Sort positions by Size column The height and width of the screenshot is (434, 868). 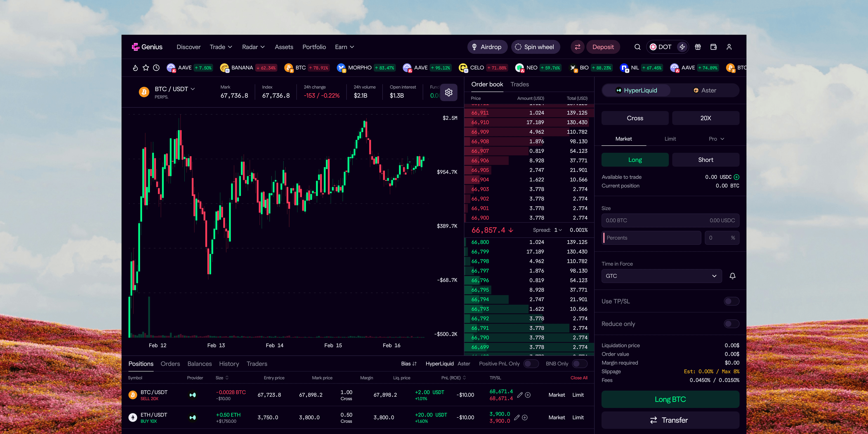(x=222, y=378)
